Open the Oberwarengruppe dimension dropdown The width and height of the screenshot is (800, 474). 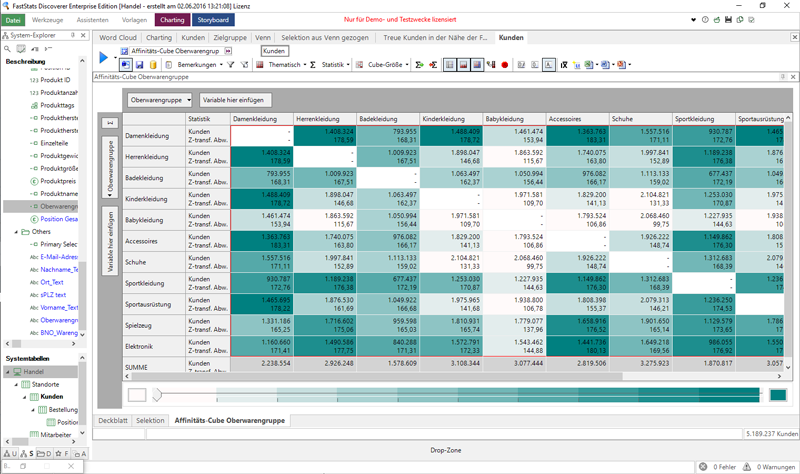click(x=160, y=100)
